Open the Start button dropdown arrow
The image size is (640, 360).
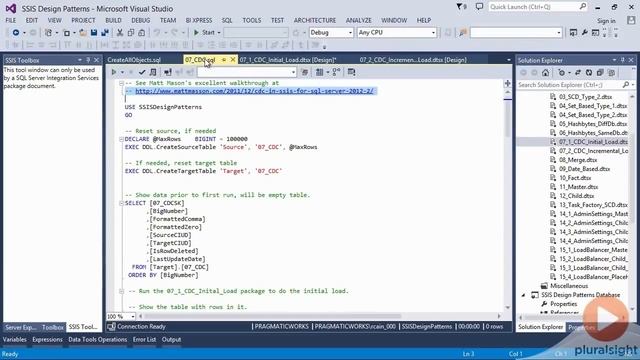[219, 33]
